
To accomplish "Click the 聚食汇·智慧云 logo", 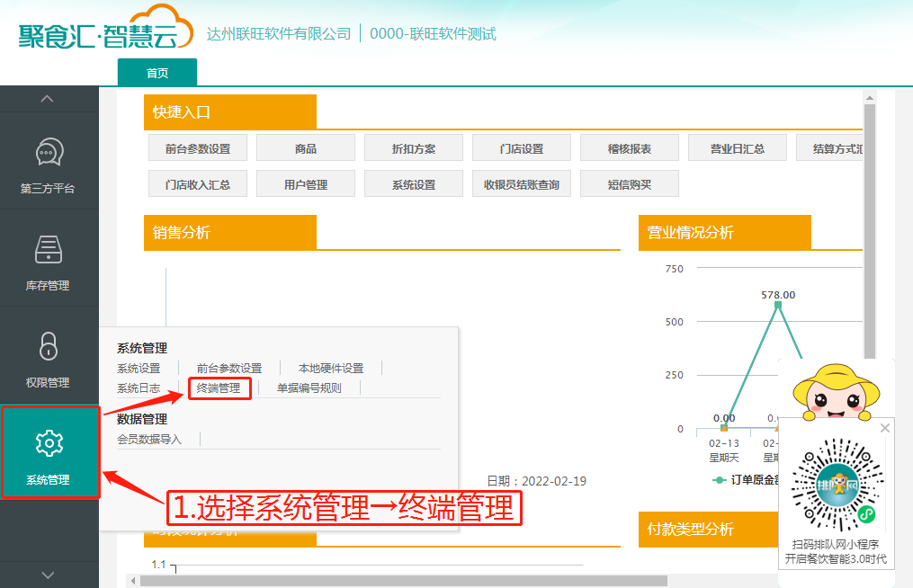I will [x=105, y=29].
